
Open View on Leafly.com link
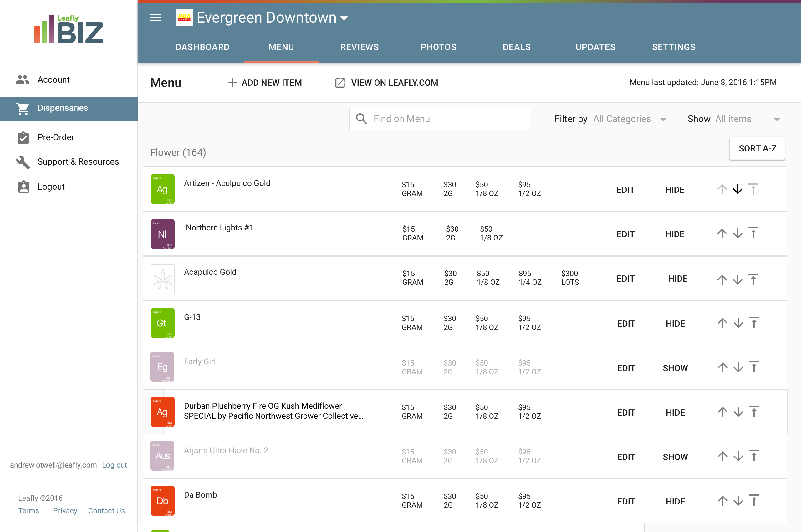[x=386, y=83]
